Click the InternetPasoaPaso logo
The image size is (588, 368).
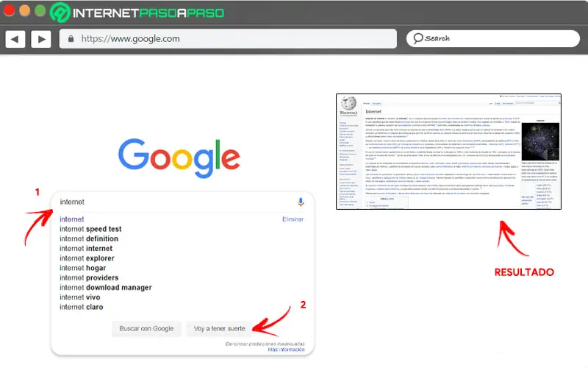tap(137, 13)
